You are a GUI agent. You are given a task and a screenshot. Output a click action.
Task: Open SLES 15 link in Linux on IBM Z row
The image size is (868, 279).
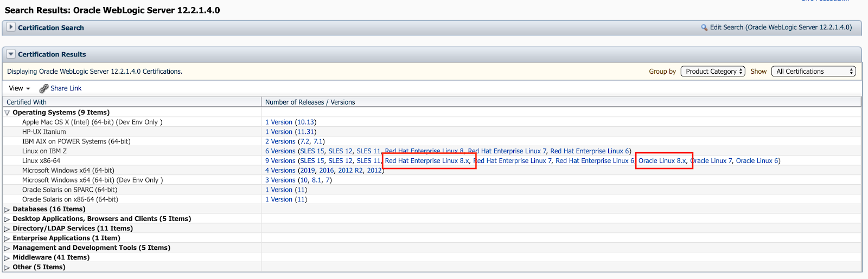pos(312,151)
